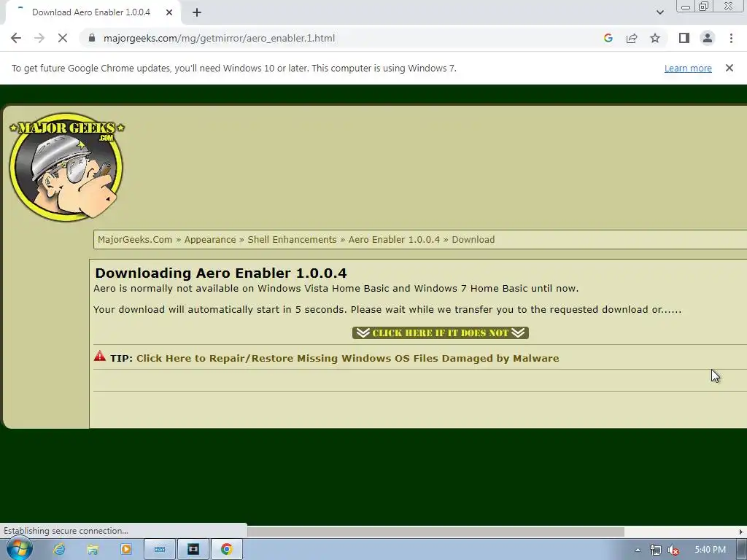
Task: Open Shell Enhancements breadcrumb link
Action: (292, 239)
